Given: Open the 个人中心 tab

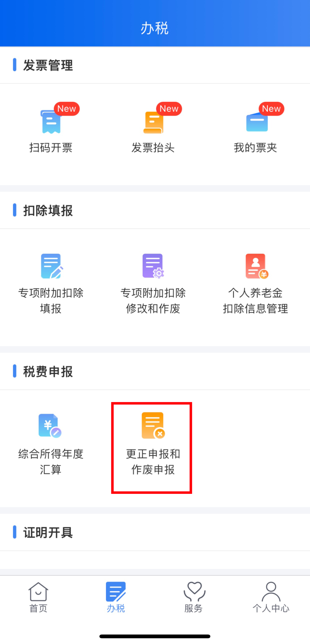Looking at the screenshot, I should click(271, 597).
